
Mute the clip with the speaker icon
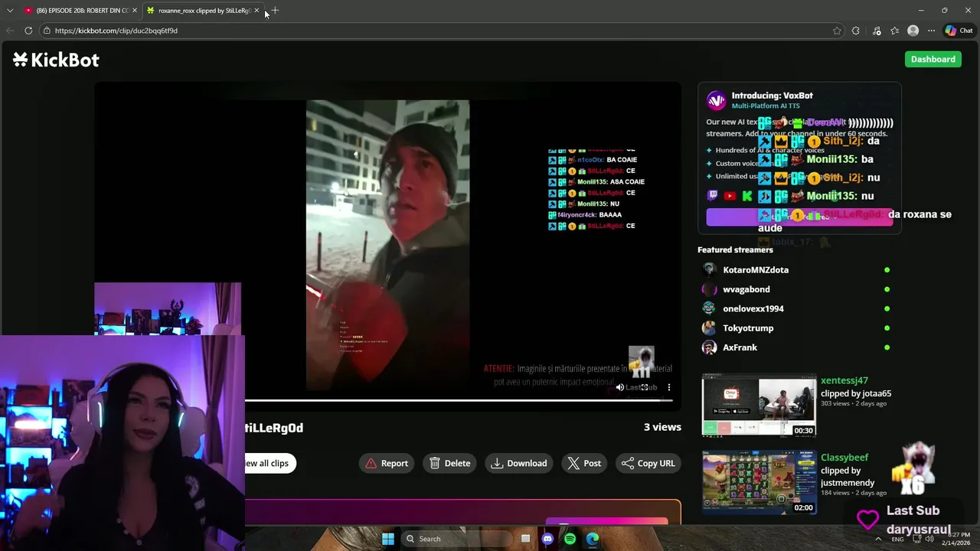click(620, 387)
